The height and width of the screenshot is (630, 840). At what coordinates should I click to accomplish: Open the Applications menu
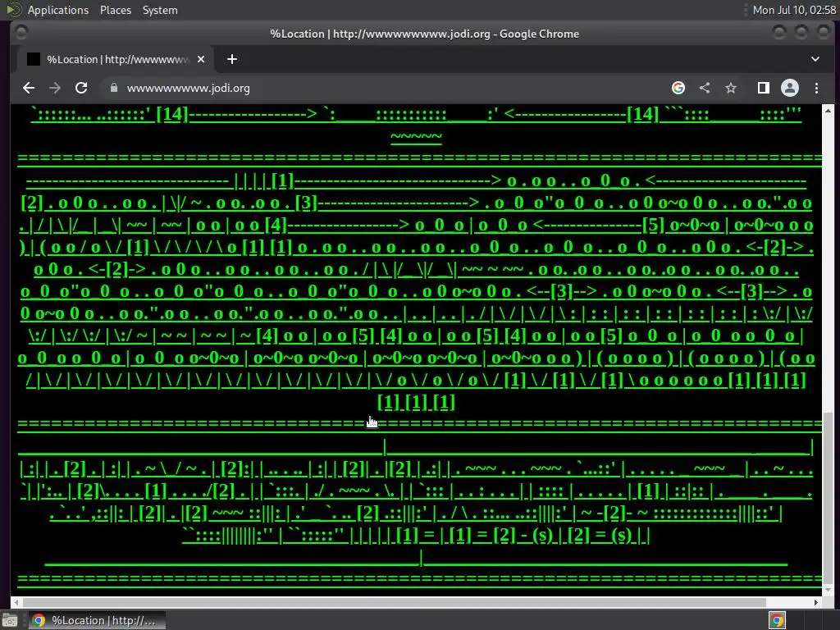click(58, 10)
